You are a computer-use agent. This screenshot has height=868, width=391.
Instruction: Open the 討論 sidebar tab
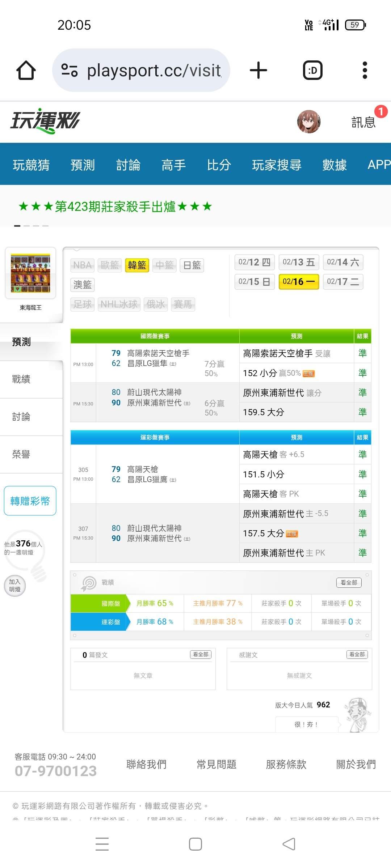[31, 417]
